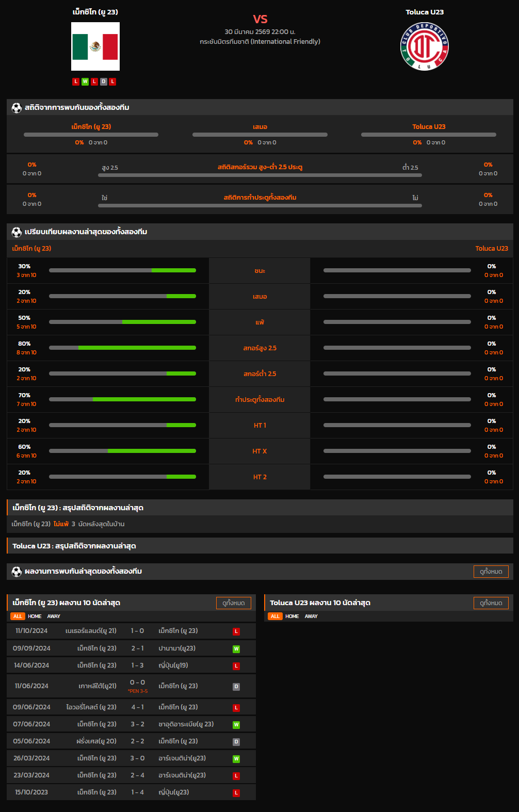Click the L result badge for 11/10/2024 match

click(236, 631)
